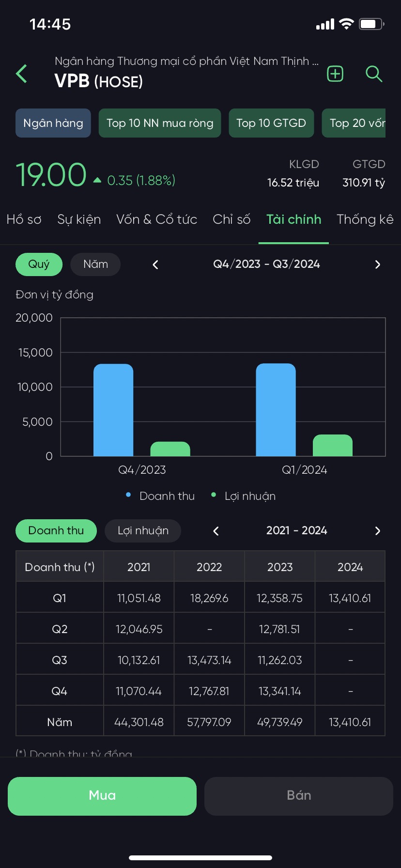
Task: Tap the Ngân hàng sector tag
Action: pos(53,123)
